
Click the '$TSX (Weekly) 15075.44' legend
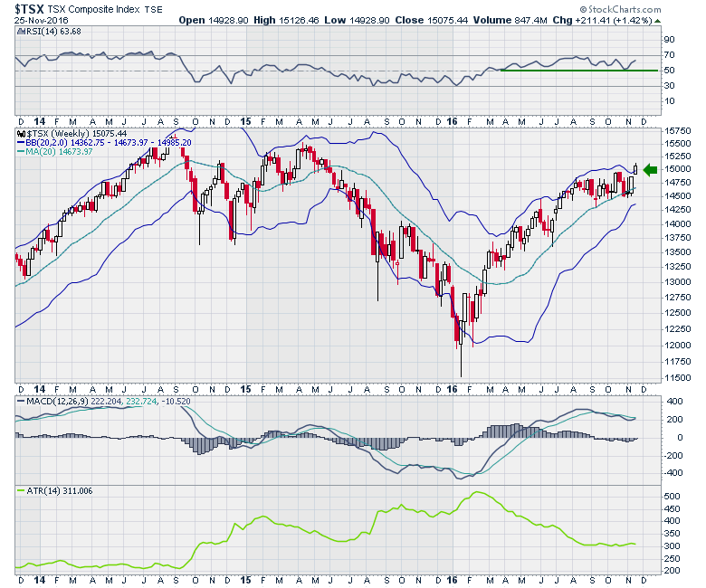click(77, 134)
